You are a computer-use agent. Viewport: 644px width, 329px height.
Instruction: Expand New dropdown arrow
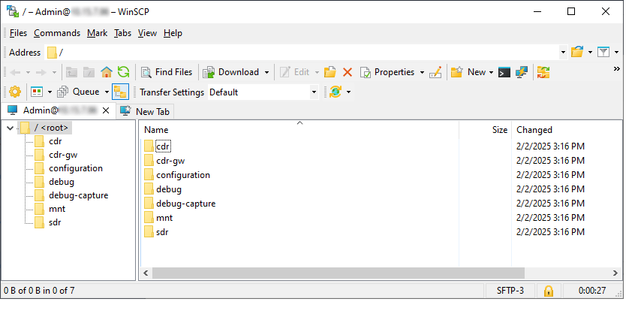point(491,73)
